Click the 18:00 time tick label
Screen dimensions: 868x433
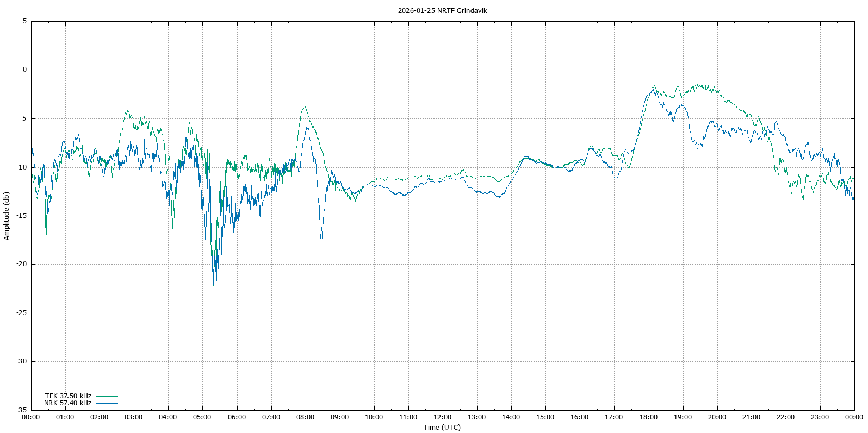pyautogui.click(x=648, y=417)
